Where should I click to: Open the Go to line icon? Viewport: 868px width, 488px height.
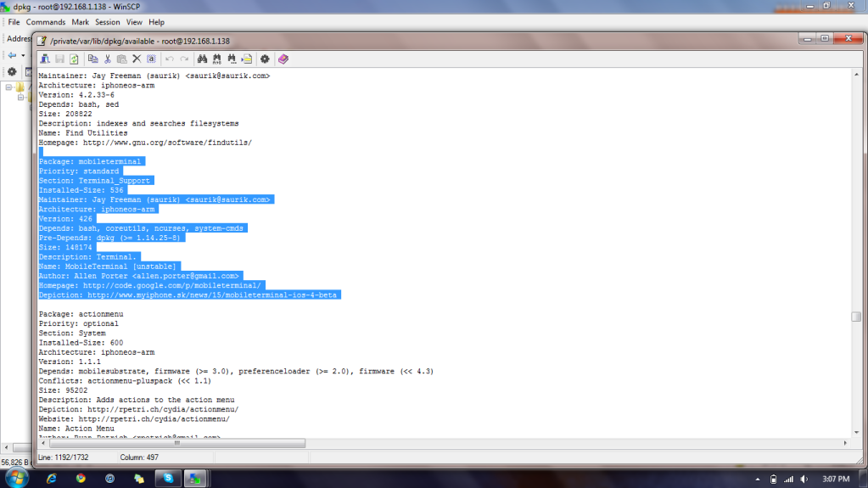247,59
